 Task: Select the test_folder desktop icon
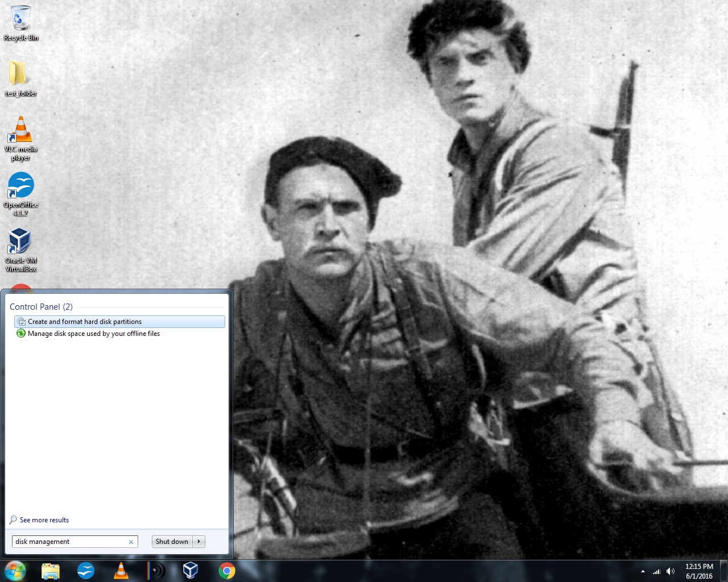pos(20,78)
